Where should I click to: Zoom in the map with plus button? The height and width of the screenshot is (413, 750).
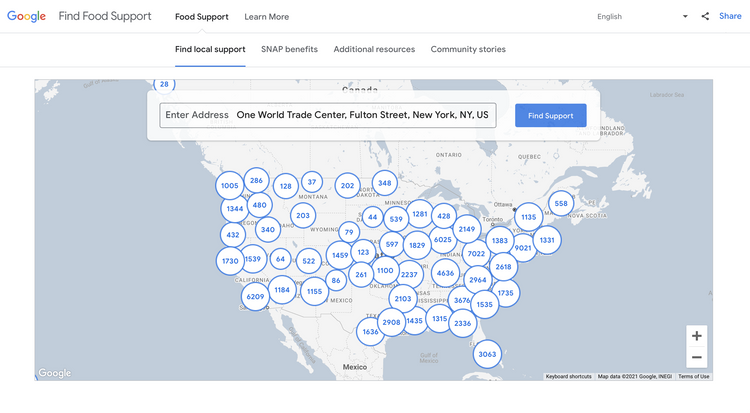pyautogui.click(x=696, y=336)
